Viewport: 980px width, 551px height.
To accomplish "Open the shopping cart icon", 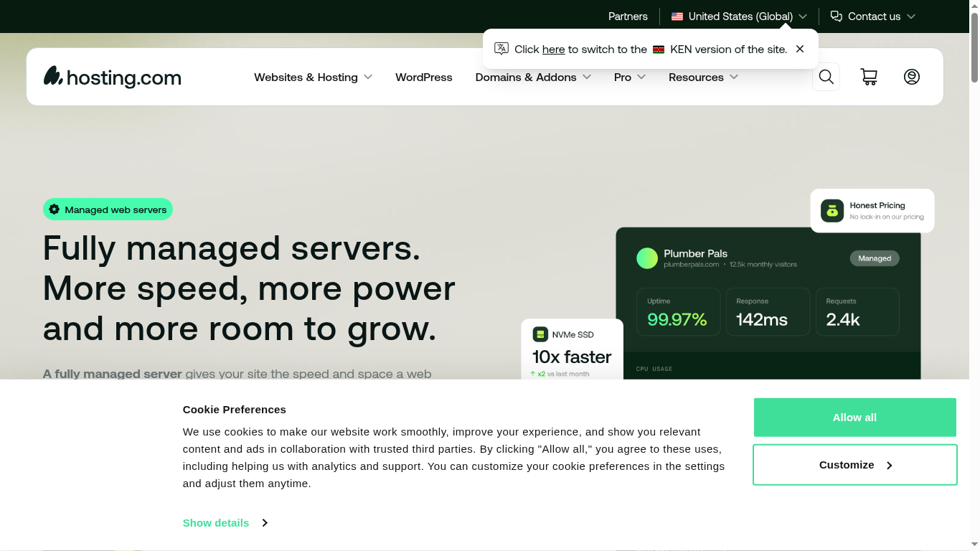I will point(869,77).
